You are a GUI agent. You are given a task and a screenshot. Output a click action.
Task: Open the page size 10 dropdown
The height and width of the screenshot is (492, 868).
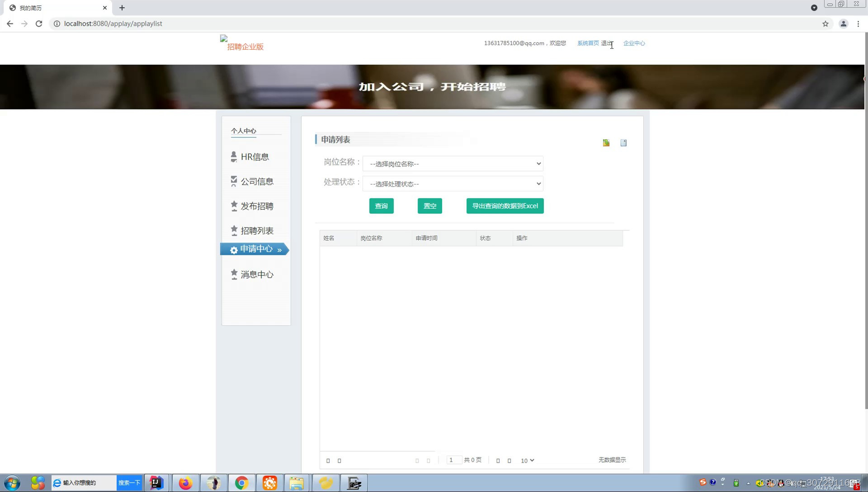point(527,460)
